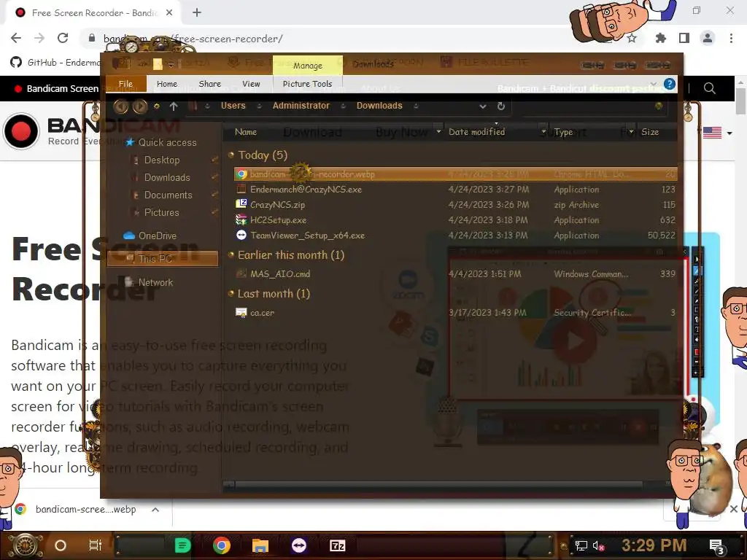Screen dimensions: 747x560
Task: Click the Explorer back navigation button
Action: click(120, 106)
